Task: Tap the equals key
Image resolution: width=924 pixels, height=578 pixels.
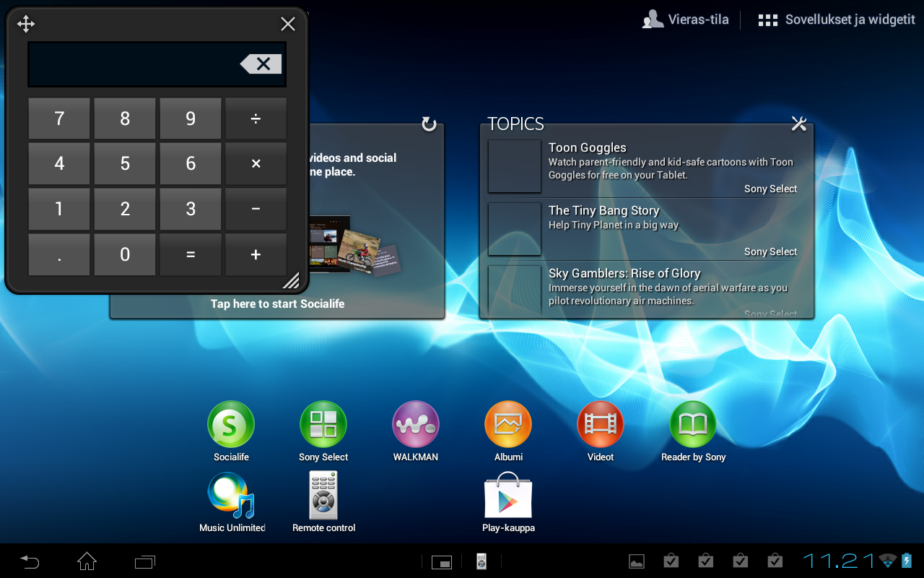Action: coord(191,254)
